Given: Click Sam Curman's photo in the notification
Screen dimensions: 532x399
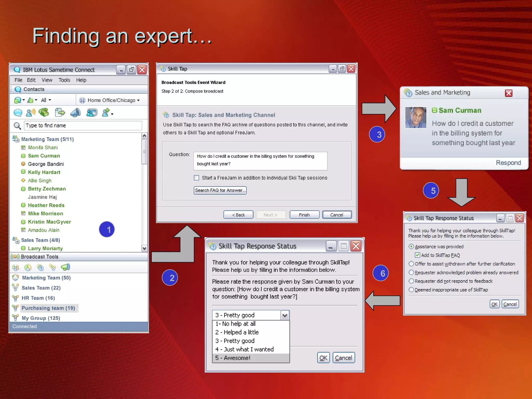Looking at the screenshot, I should pos(416,117).
